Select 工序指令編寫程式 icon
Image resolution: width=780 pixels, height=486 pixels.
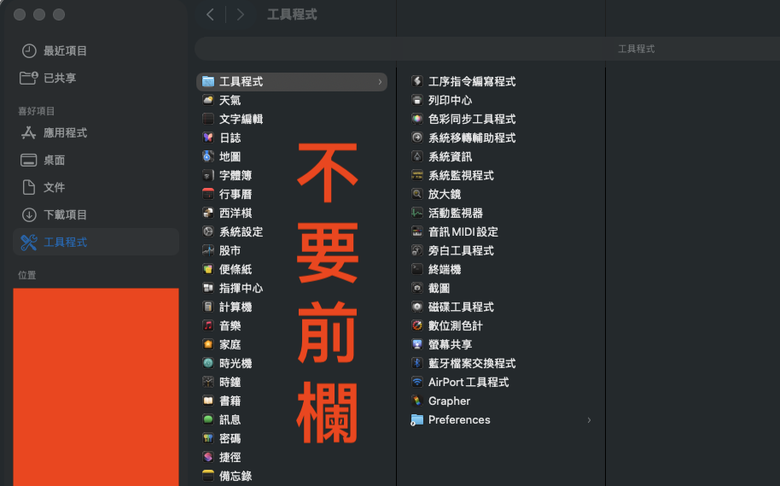click(417, 82)
